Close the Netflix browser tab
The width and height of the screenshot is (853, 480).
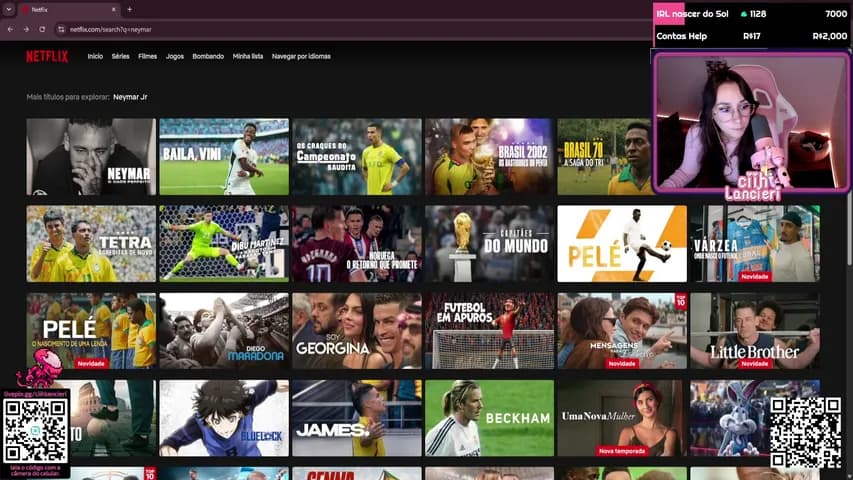(113, 9)
